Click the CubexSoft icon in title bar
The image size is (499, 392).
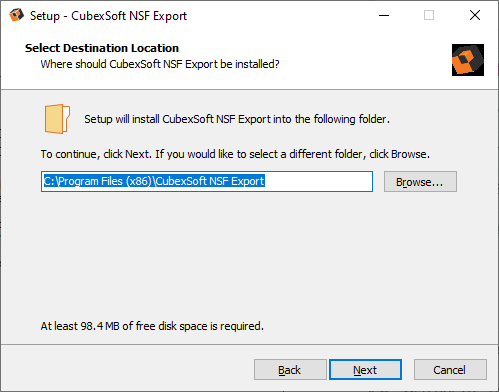coord(16,15)
